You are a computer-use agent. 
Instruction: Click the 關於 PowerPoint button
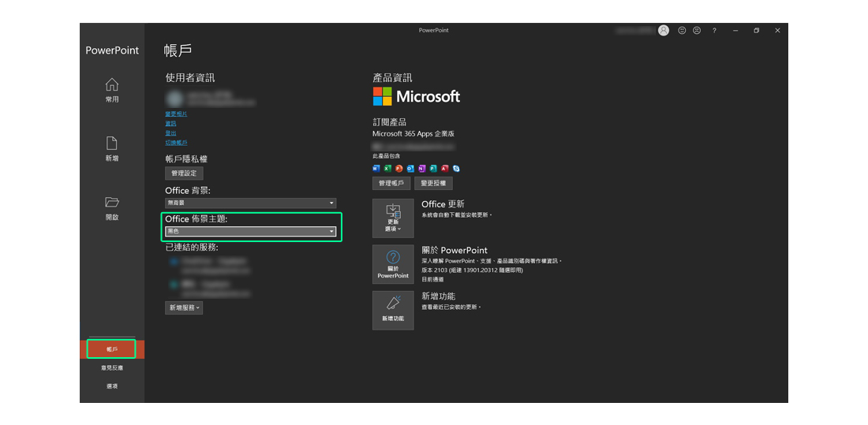tap(393, 264)
